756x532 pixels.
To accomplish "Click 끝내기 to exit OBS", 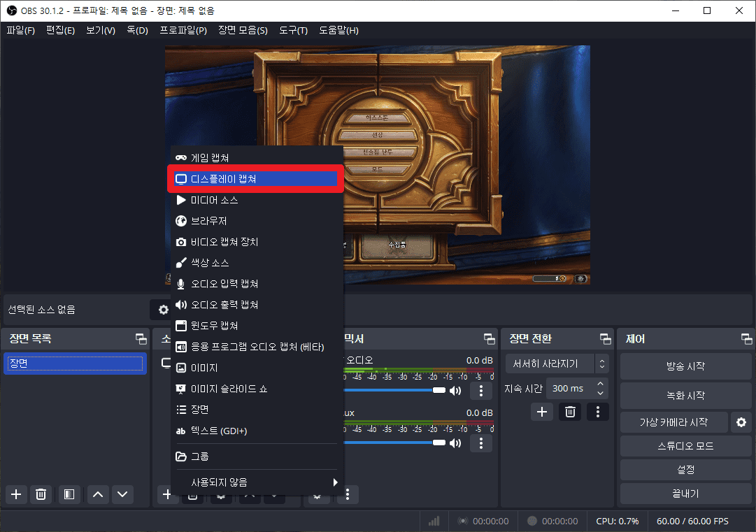I will 685,494.
